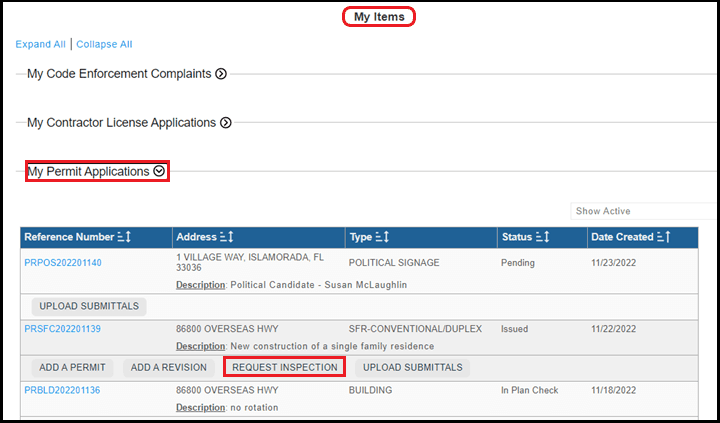The image size is (720, 423).
Task: Open permit PRBLD202201136
Action: pos(63,390)
